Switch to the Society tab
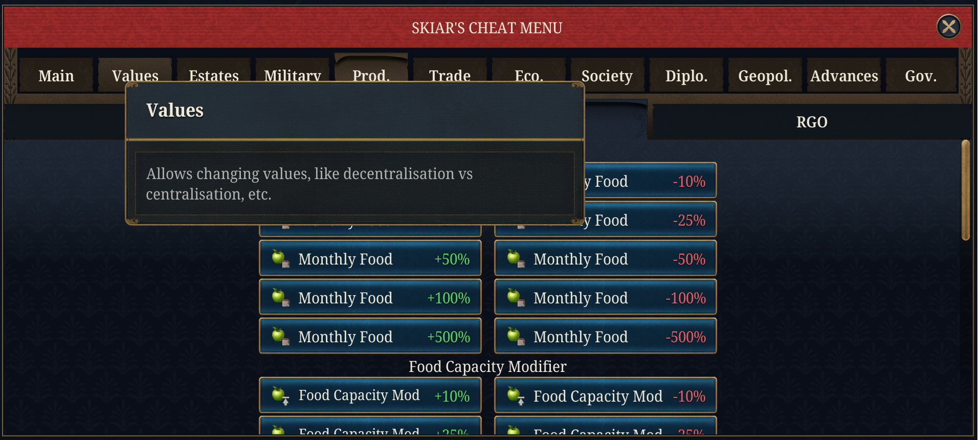This screenshot has height=440, width=980. tap(607, 76)
